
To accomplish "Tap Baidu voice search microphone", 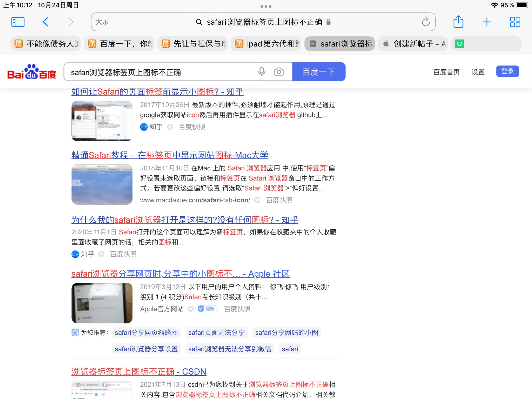I will coord(262,72).
